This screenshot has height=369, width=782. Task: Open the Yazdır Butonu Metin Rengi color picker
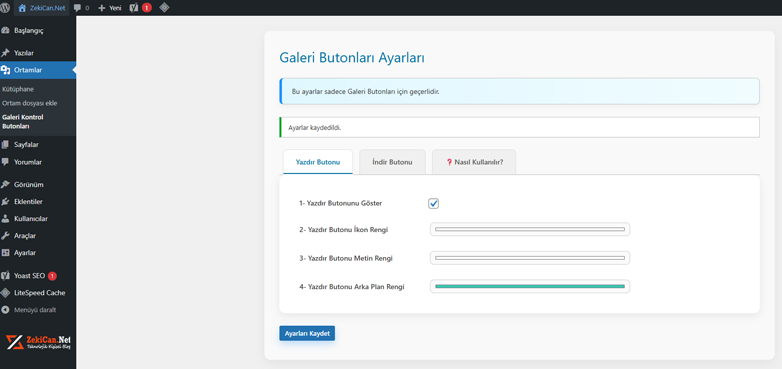pos(530,258)
